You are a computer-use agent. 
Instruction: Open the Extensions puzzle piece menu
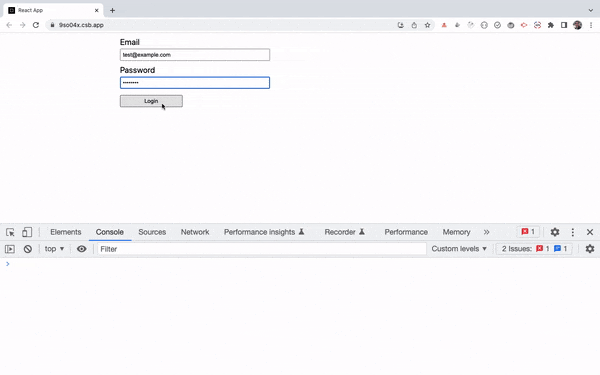[x=551, y=25]
